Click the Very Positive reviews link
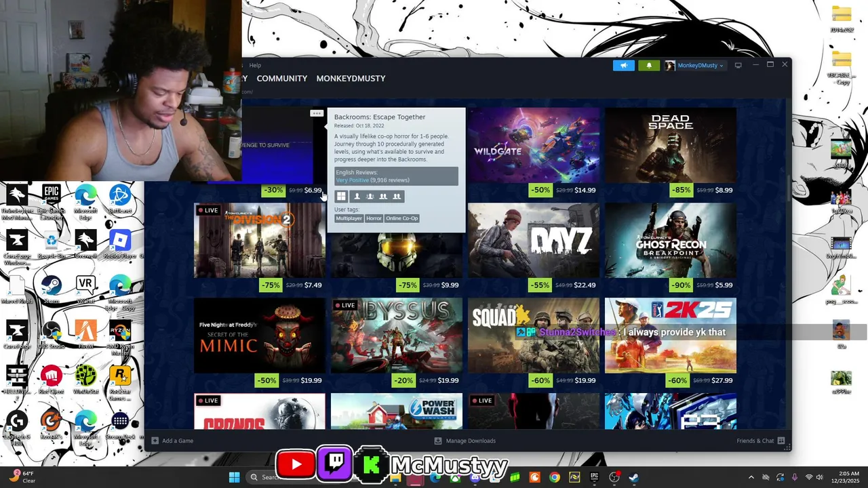 point(353,180)
